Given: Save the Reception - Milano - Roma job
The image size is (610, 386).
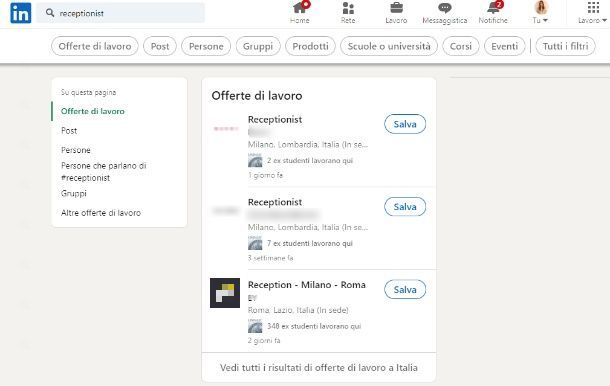Looking at the screenshot, I should click(405, 290).
